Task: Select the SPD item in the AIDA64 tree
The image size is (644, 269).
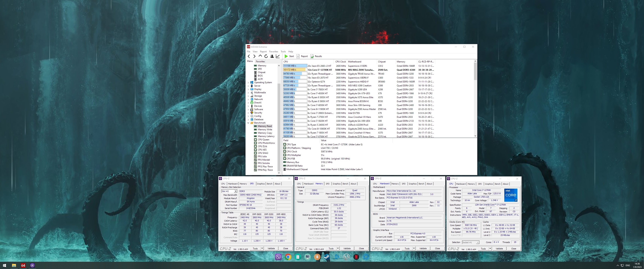Action: 260,69
